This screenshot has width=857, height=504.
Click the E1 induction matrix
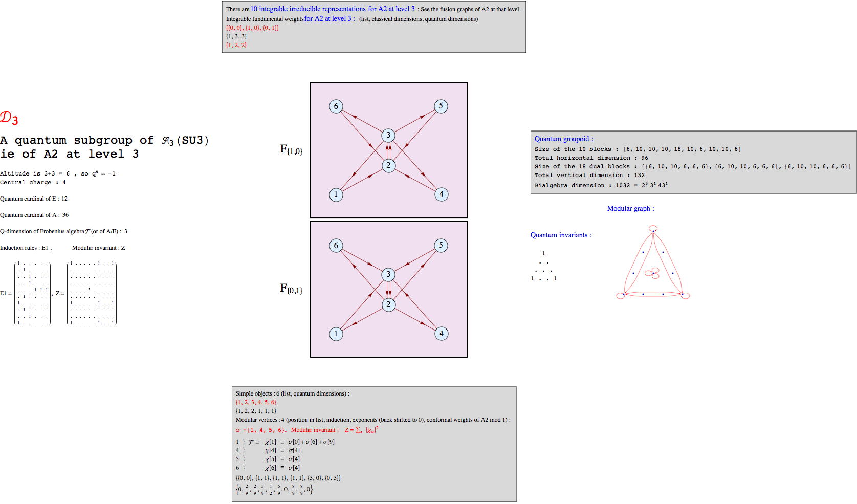32,293
